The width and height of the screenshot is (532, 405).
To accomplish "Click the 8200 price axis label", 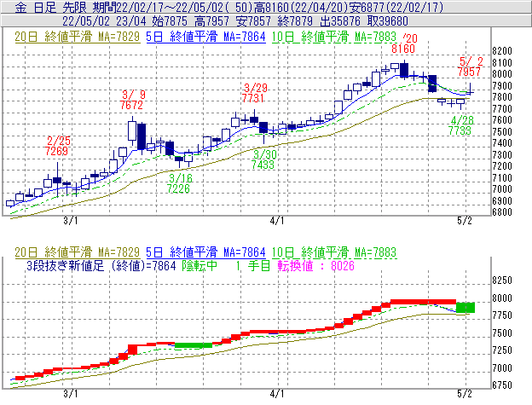I will point(502,51).
